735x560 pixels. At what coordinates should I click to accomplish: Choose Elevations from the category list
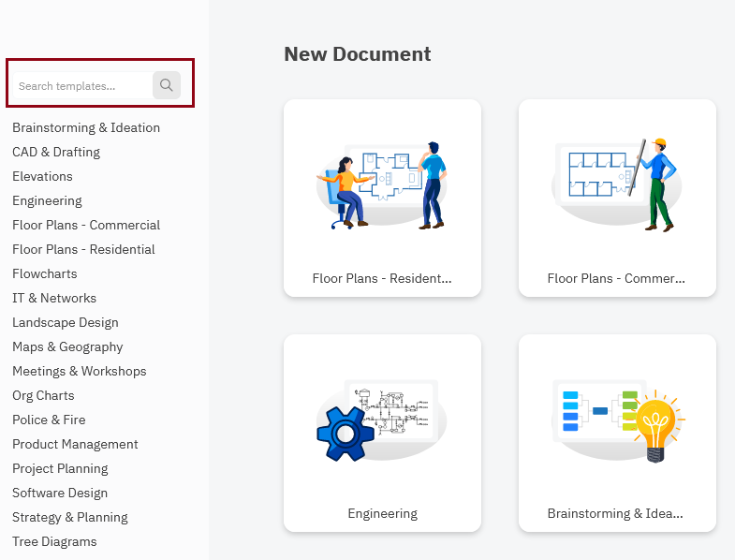[42, 176]
